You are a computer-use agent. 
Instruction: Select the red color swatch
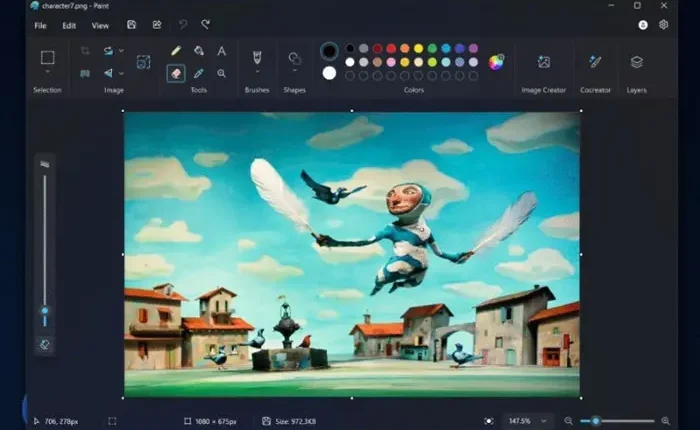pos(377,48)
